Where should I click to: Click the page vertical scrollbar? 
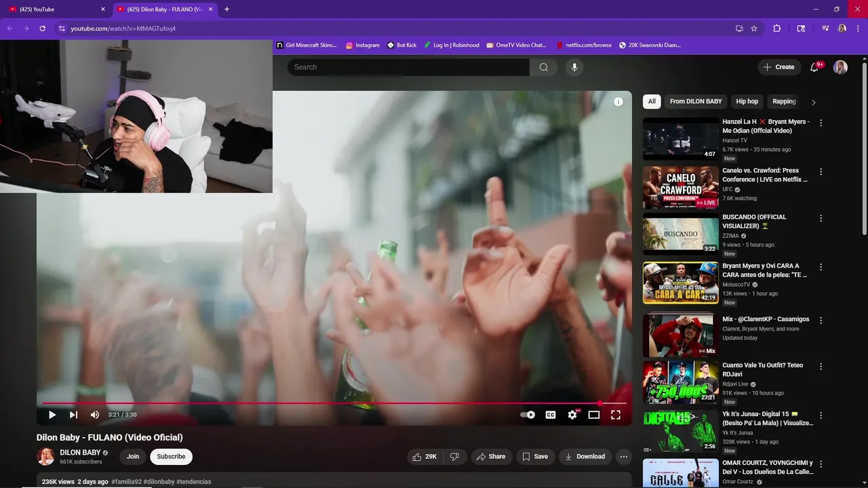point(864,149)
